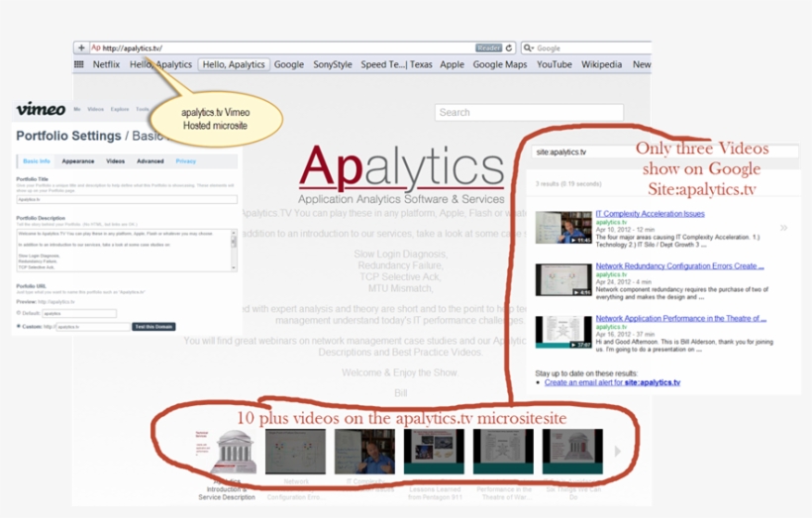
Task: Reload the page with the refresh icon
Action: [x=509, y=48]
